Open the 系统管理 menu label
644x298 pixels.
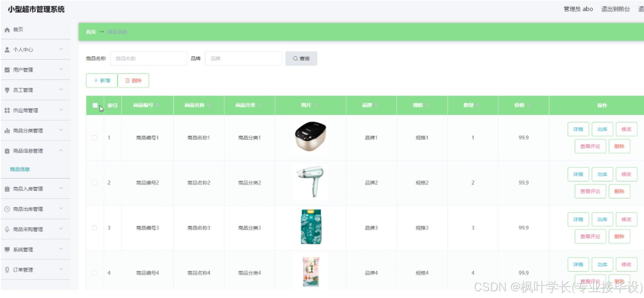[x=23, y=250]
